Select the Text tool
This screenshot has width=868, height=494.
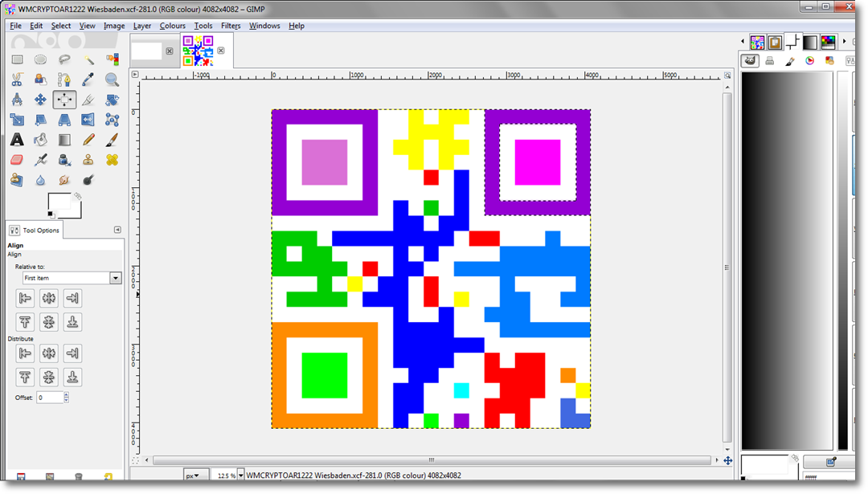17,140
